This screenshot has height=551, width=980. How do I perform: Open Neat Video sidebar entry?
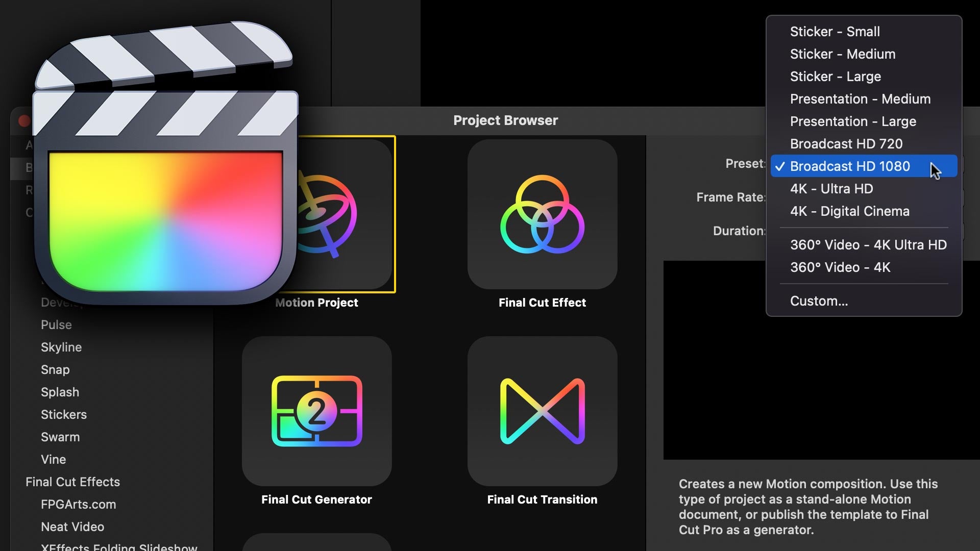pos(72,527)
